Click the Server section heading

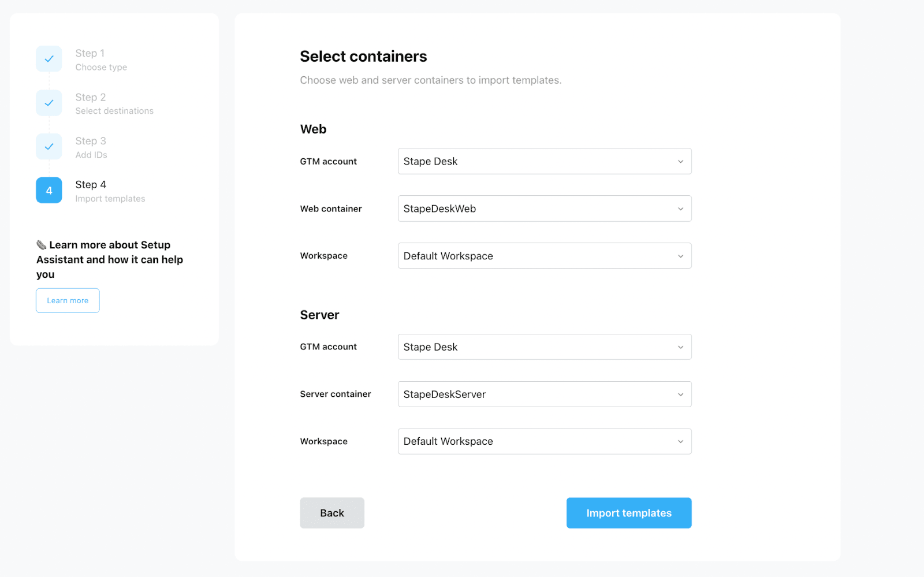(x=319, y=315)
